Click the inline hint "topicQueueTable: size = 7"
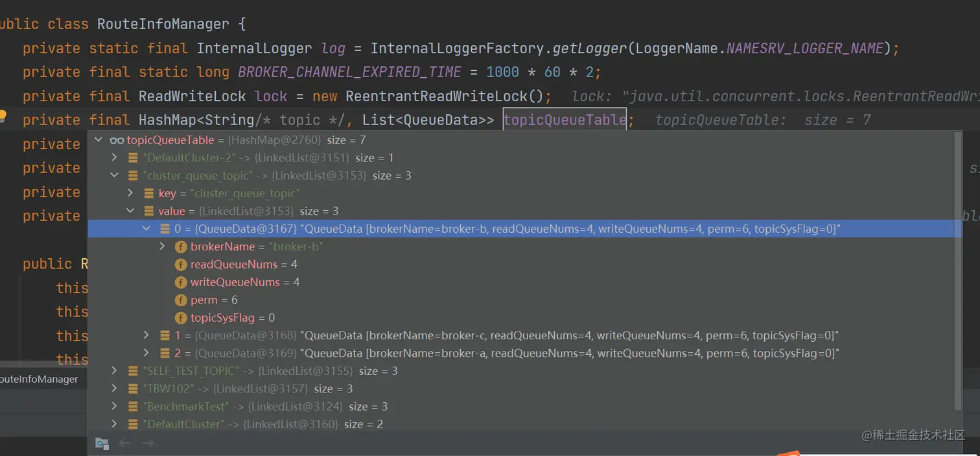Screen dimensions: 980x456 pos(763,120)
